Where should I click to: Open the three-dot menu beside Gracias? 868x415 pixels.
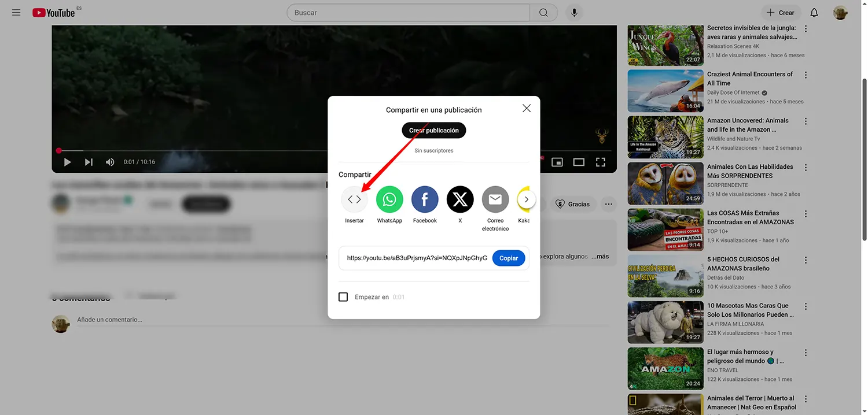coord(608,203)
